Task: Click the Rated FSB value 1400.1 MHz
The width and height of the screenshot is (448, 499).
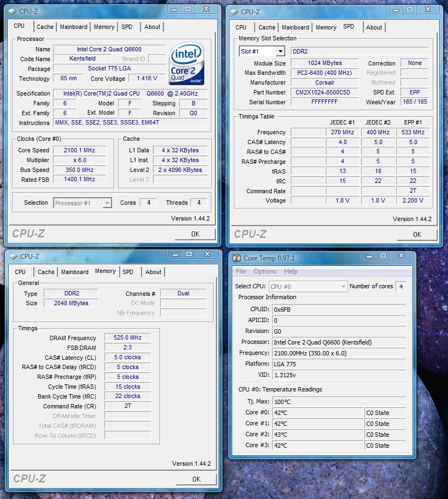Action: click(80, 180)
